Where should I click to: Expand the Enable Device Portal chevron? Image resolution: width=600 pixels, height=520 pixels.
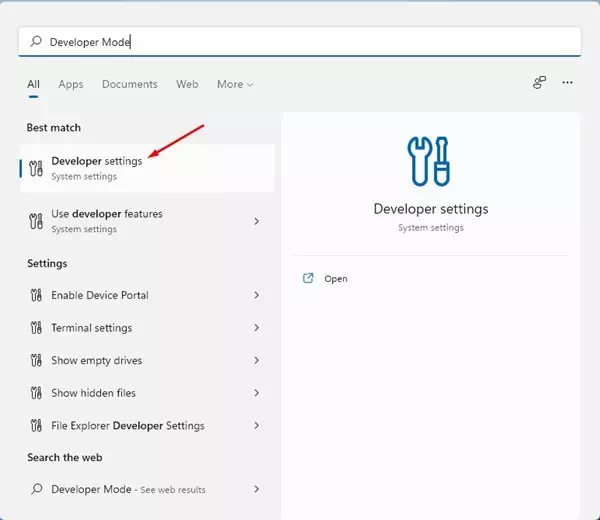pyautogui.click(x=256, y=295)
